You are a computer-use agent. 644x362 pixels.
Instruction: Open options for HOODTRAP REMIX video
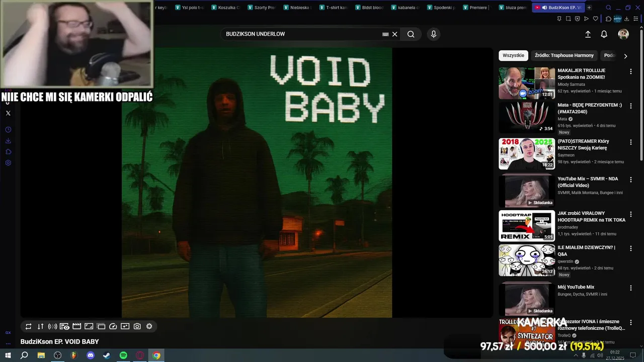(631, 214)
